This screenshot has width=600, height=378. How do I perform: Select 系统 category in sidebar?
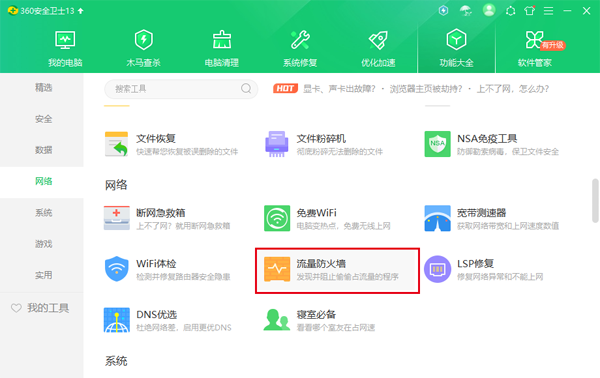[x=43, y=213]
